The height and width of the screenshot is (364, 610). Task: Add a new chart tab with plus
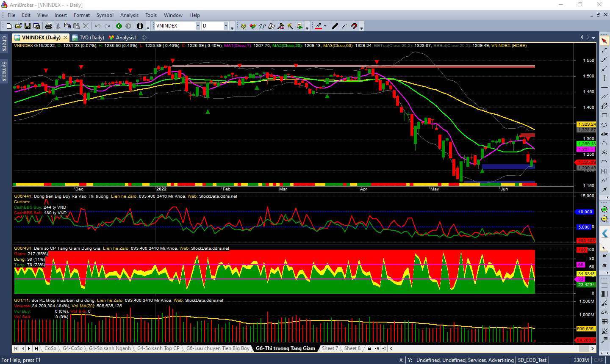click(144, 38)
